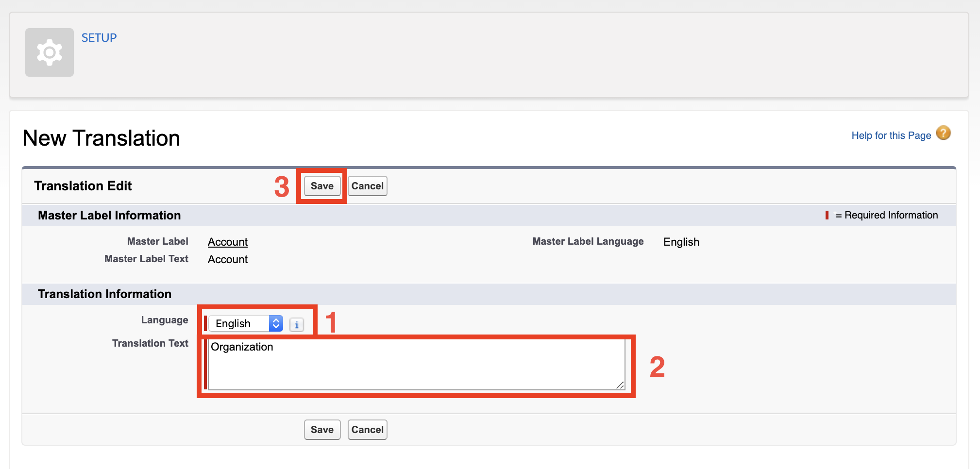The height and width of the screenshot is (469, 980).
Task: Select the Organization text in the textarea
Action: point(241,347)
